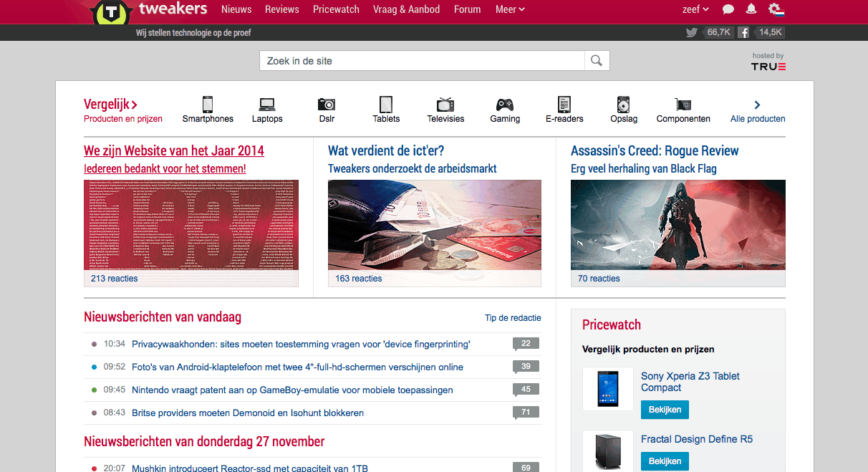Open the '70 reacties' link
The height and width of the screenshot is (472, 868).
599,279
